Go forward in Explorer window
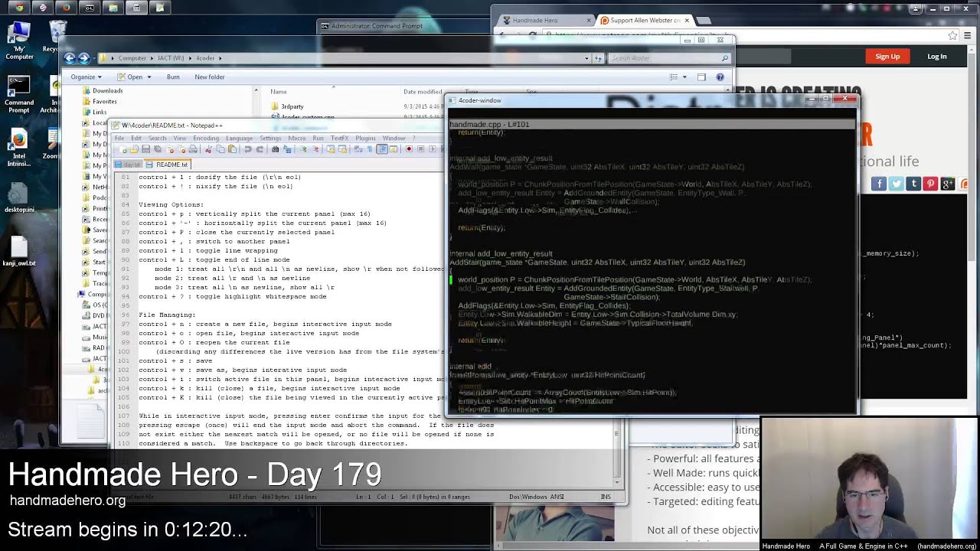This screenshot has width=980, height=551. (84, 58)
